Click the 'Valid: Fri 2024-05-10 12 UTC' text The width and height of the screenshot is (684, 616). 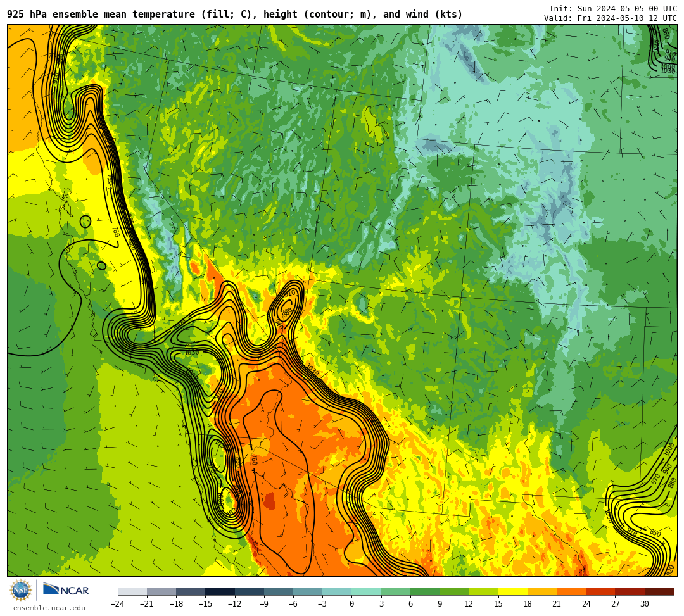point(611,18)
